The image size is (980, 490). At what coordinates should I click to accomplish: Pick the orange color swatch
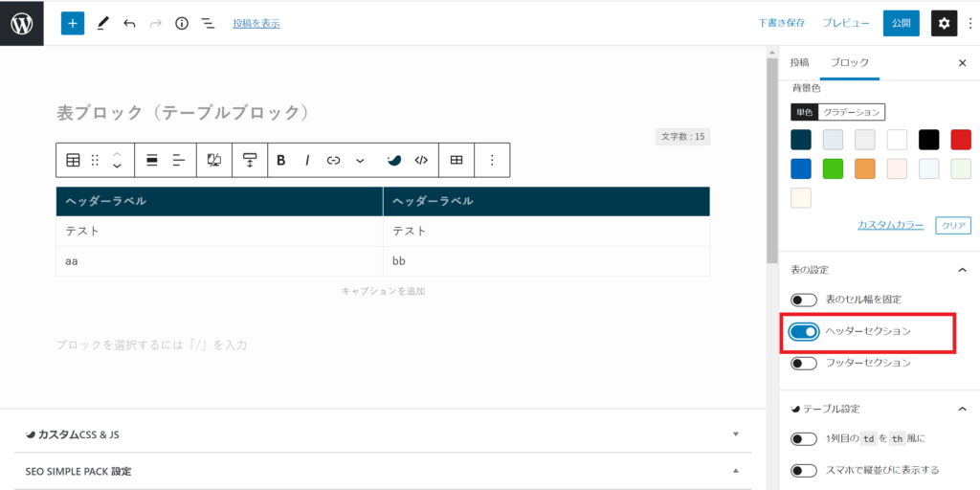(865, 168)
